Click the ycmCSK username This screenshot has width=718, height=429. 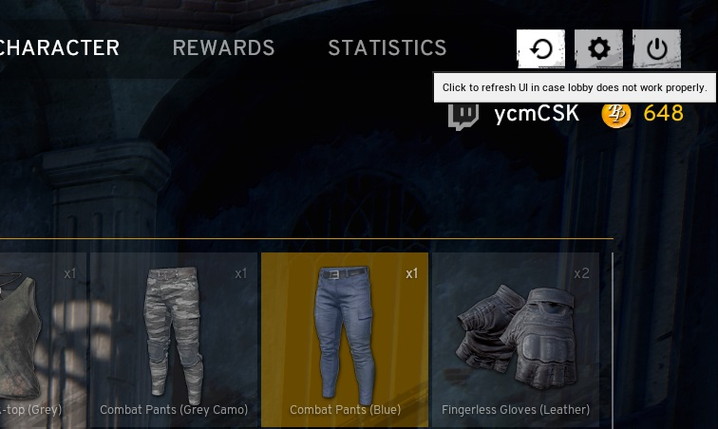[x=537, y=114]
